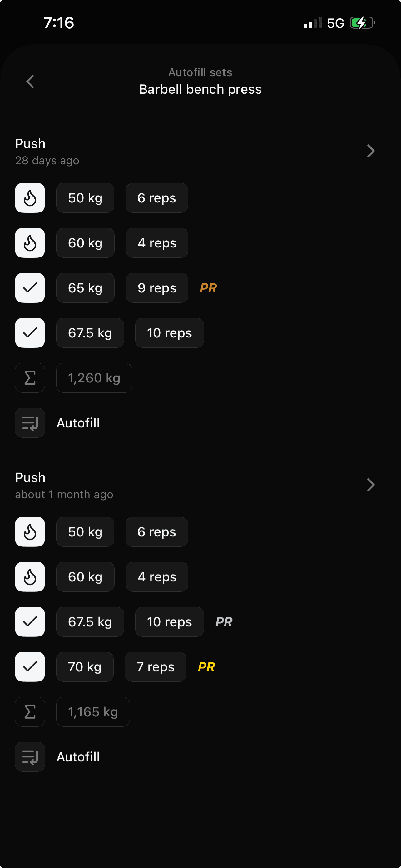Tap the warm-up flame icon beside 50 kg, 28 days ago
401x868 pixels.
click(30, 198)
